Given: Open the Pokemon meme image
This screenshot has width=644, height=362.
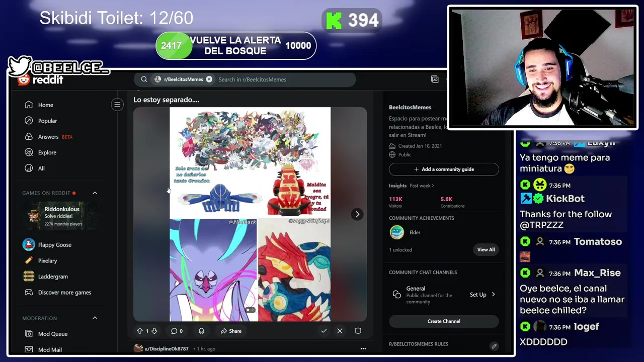Looking at the screenshot, I should [x=250, y=214].
